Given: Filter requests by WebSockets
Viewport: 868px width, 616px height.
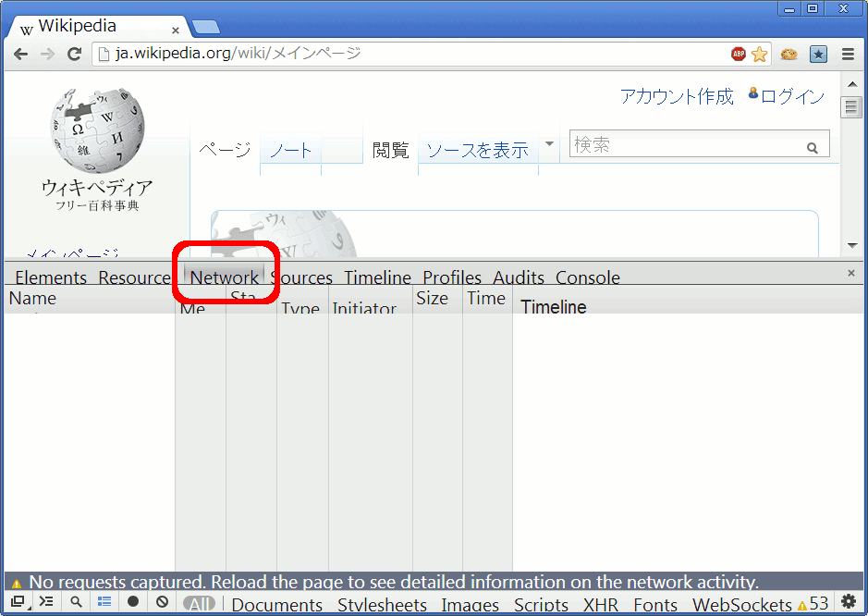Looking at the screenshot, I should pos(742,605).
